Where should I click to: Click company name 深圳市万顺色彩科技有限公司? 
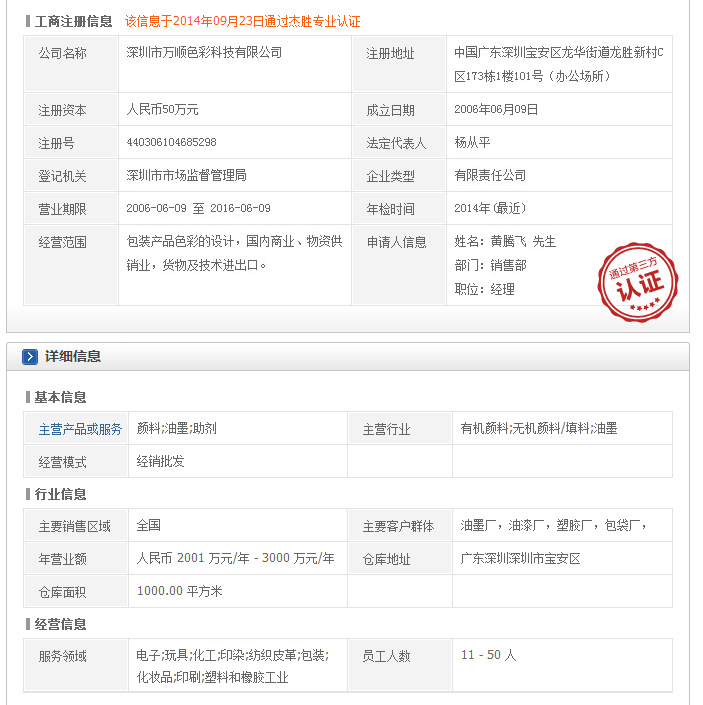click(x=204, y=53)
